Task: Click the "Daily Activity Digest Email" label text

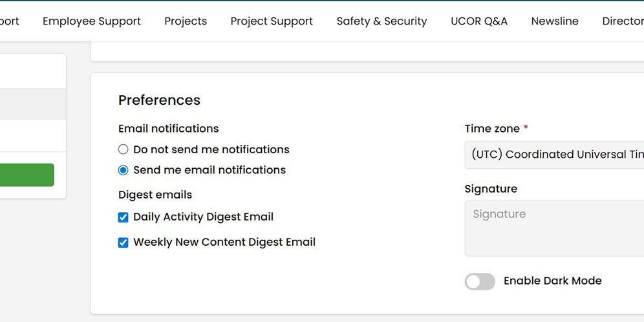Action: pyautogui.click(x=203, y=217)
